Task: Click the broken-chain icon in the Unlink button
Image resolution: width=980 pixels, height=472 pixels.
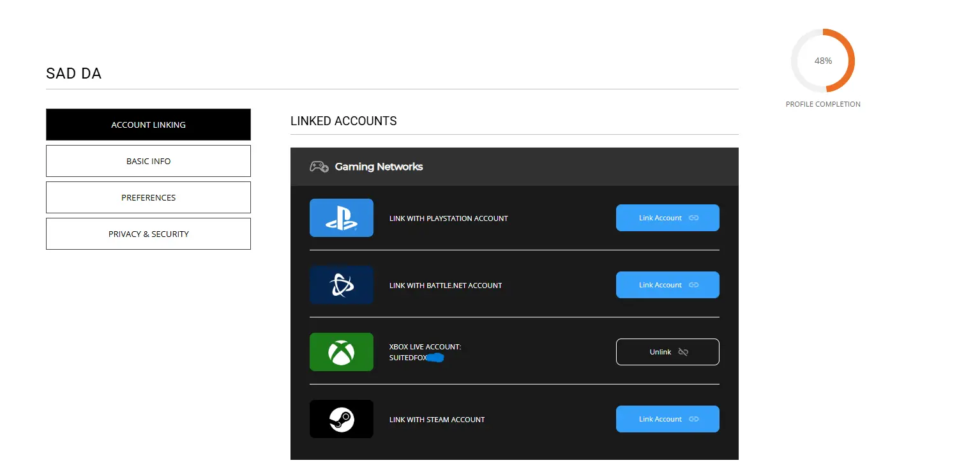Action: click(x=683, y=352)
